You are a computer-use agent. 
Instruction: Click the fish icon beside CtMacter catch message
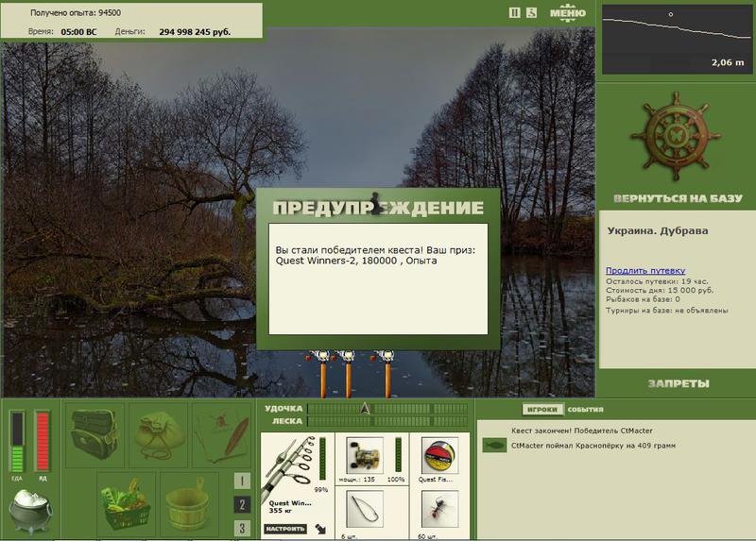(494, 445)
